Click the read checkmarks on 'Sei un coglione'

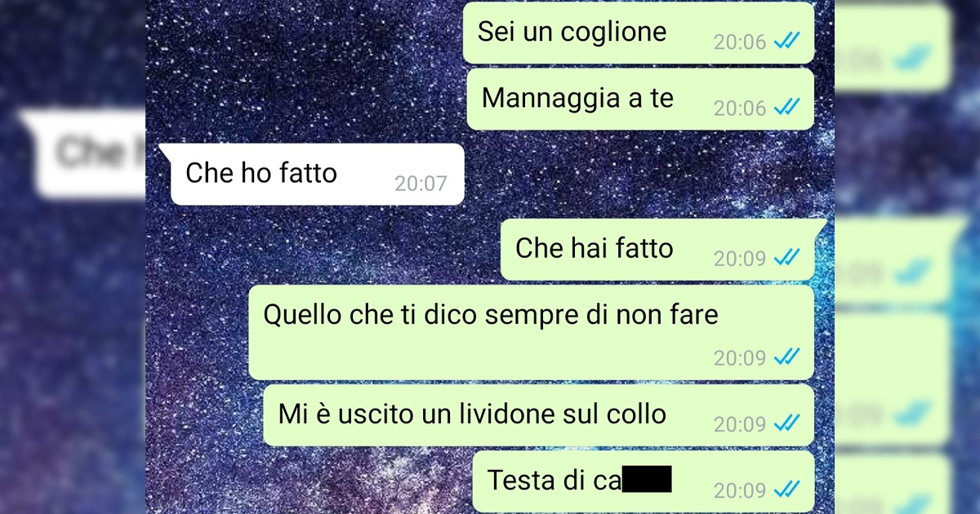pos(787,41)
